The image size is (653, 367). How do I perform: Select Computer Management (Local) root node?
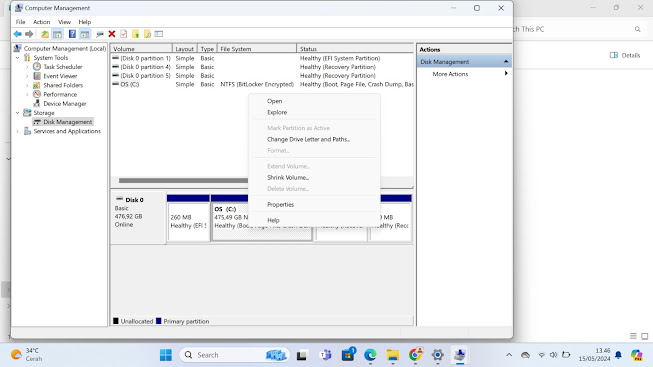pyautogui.click(x=65, y=48)
